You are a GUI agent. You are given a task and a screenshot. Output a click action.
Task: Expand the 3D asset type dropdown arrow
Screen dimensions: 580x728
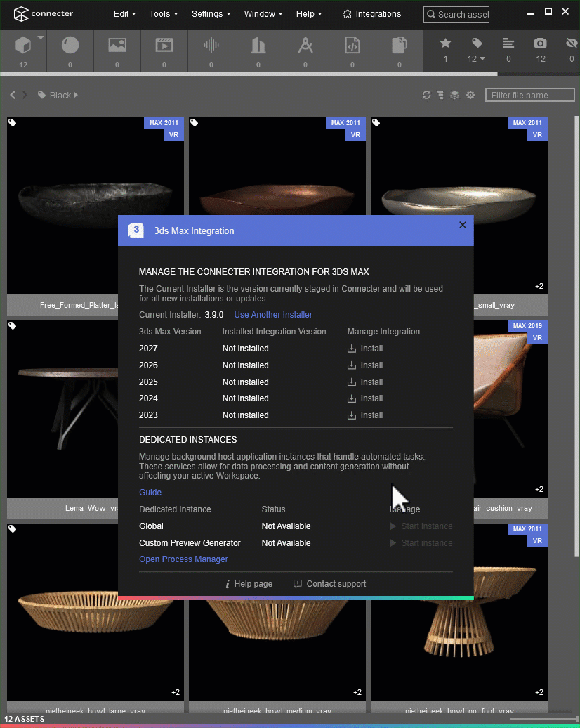(40, 37)
